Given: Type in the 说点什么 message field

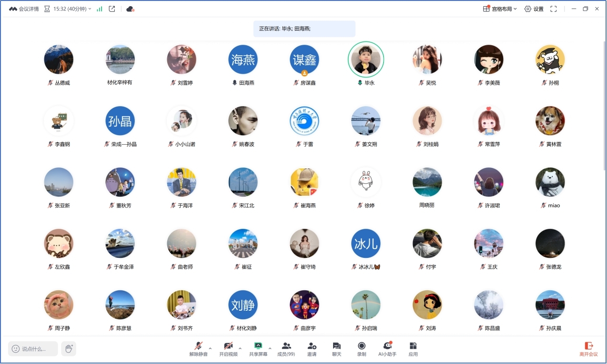Looking at the screenshot, I should point(33,349).
